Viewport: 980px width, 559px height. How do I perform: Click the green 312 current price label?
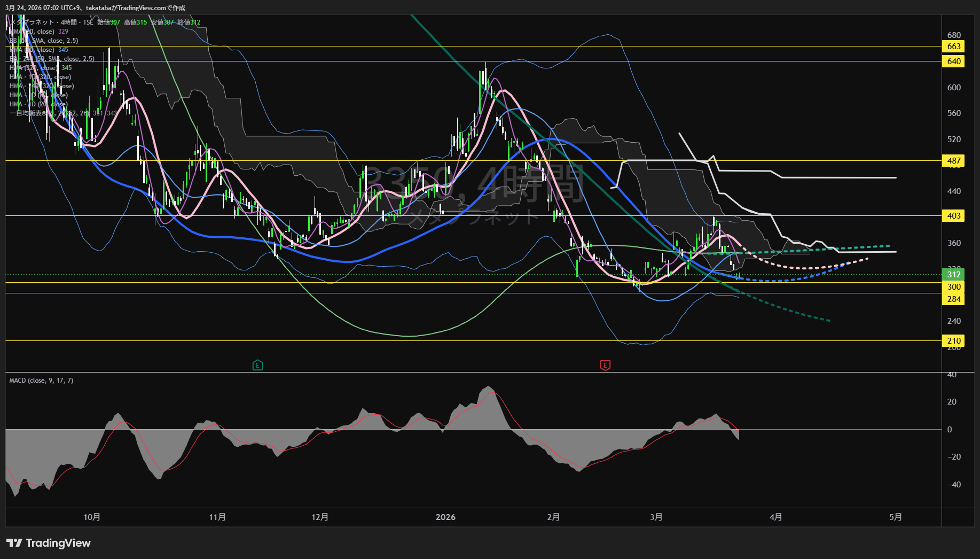click(953, 275)
